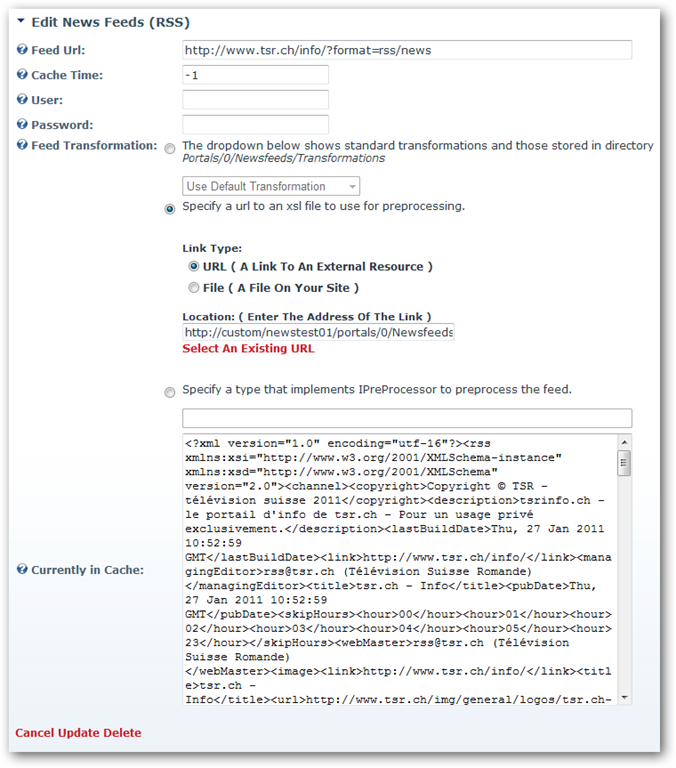Viewport: 676px width, 768px height.
Task: Select the xsl file url radio option
Action: tap(169, 209)
